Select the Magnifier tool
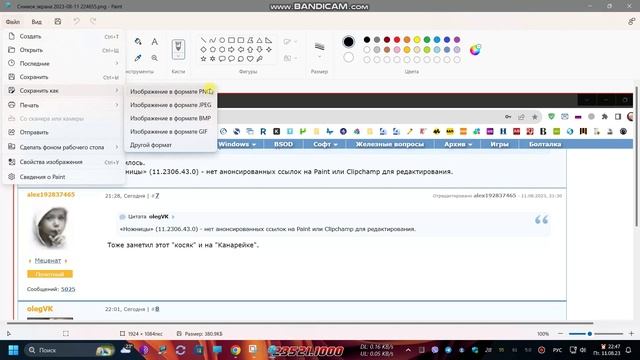Image resolution: width=640 pixels, height=360 pixels. tap(155, 58)
